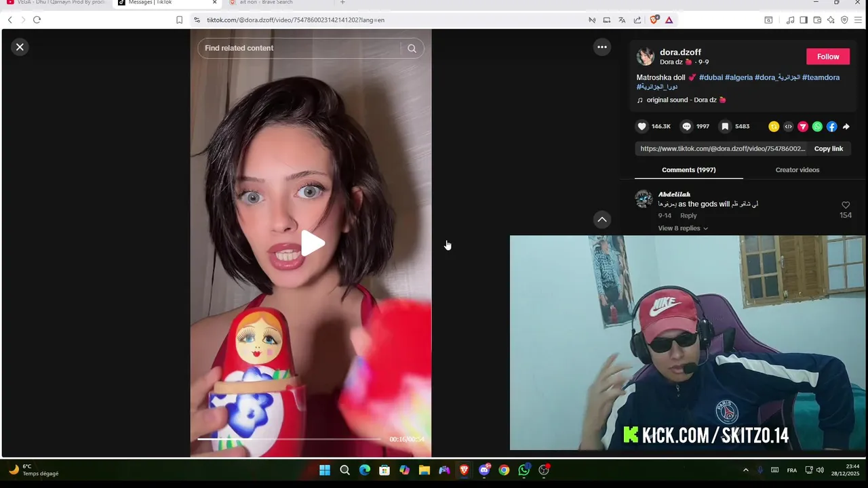Open the browser hamburger main menu

858,20
